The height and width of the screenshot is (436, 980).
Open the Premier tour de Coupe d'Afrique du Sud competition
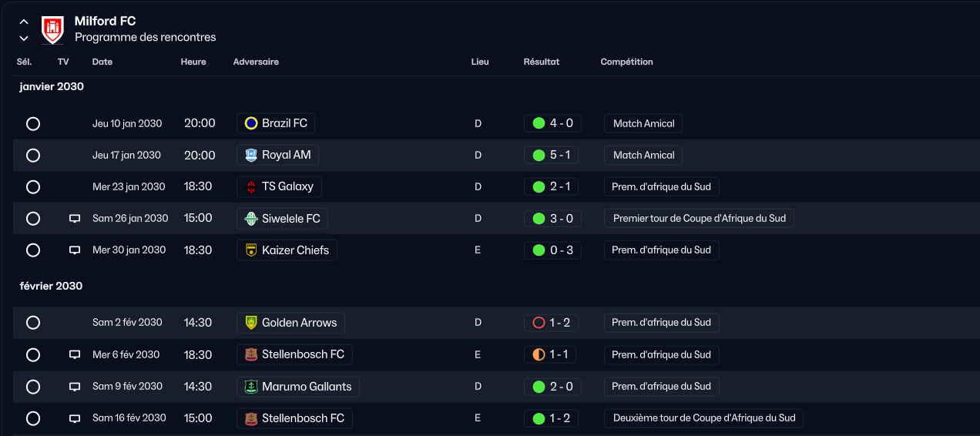tap(700, 218)
